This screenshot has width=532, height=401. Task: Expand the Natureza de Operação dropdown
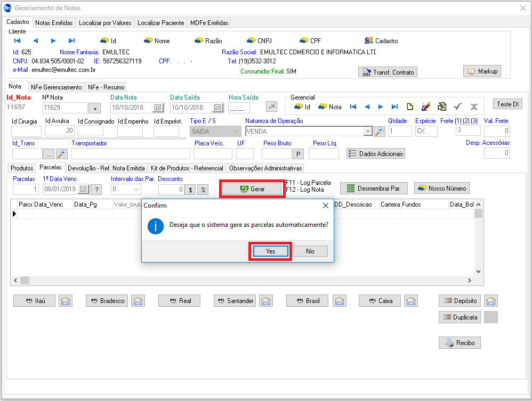[367, 132]
